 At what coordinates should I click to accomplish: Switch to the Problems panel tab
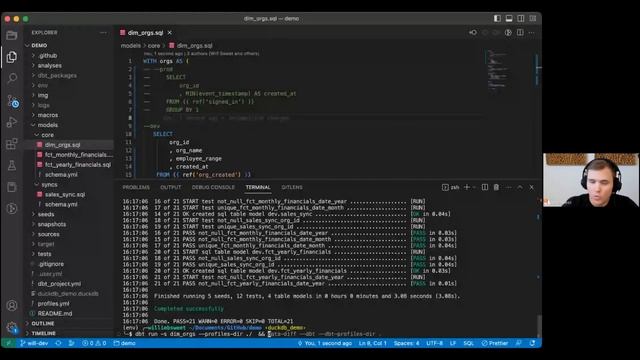click(136, 187)
